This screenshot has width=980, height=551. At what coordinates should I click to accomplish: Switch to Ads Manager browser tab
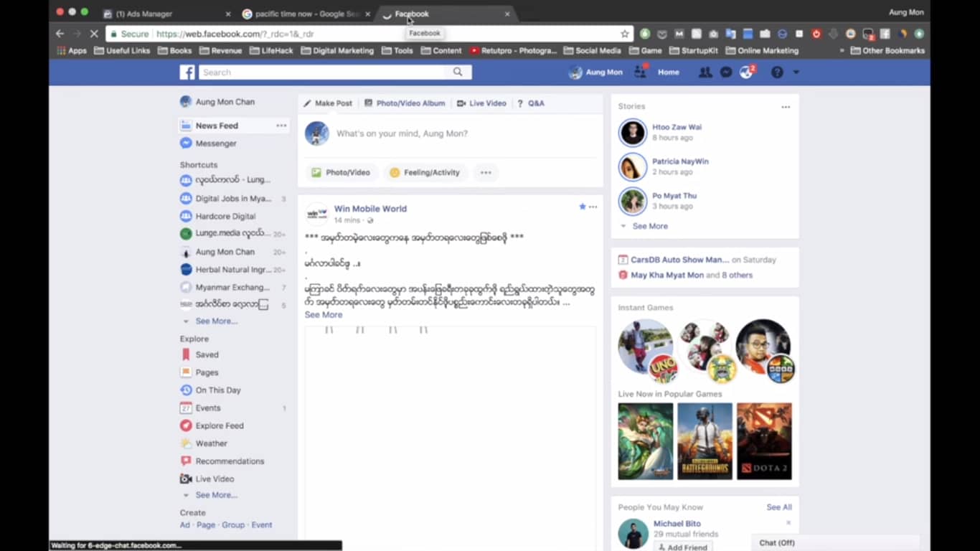[x=167, y=14]
